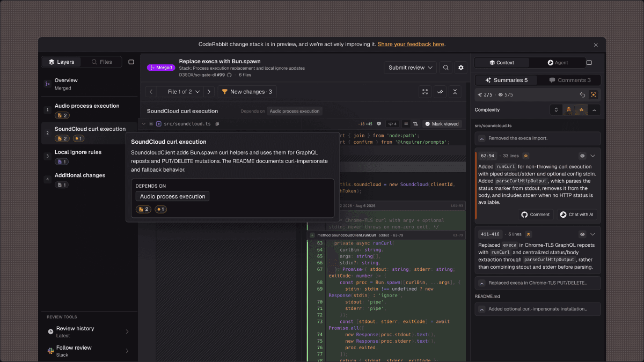Click 'Audio process execution' chip in popup
Image resolution: width=644 pixels, height=362 pixels.
[173, 196]
